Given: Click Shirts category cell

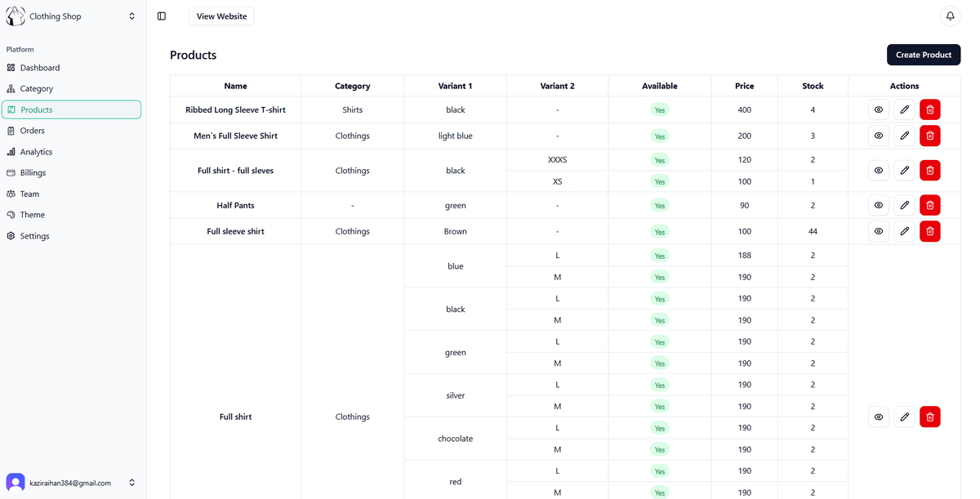Looking at the screenshot, I should tap(352, 109).
